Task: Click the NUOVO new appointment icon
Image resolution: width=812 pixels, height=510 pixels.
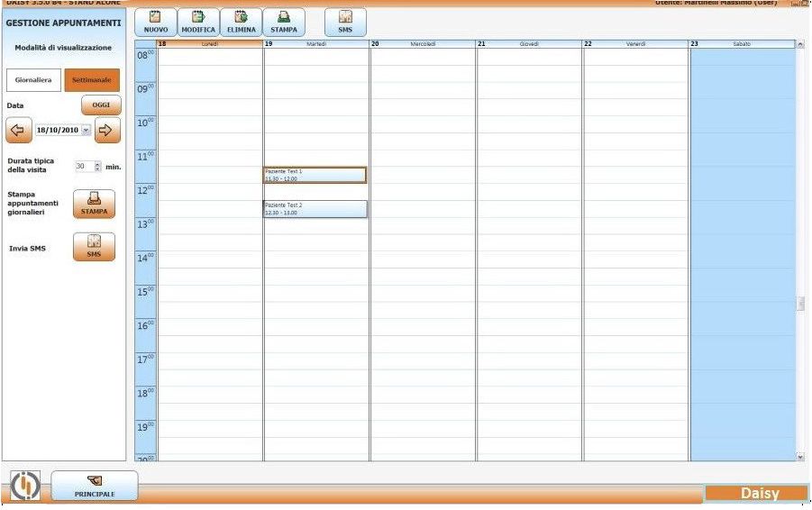Action: [155, 17]
